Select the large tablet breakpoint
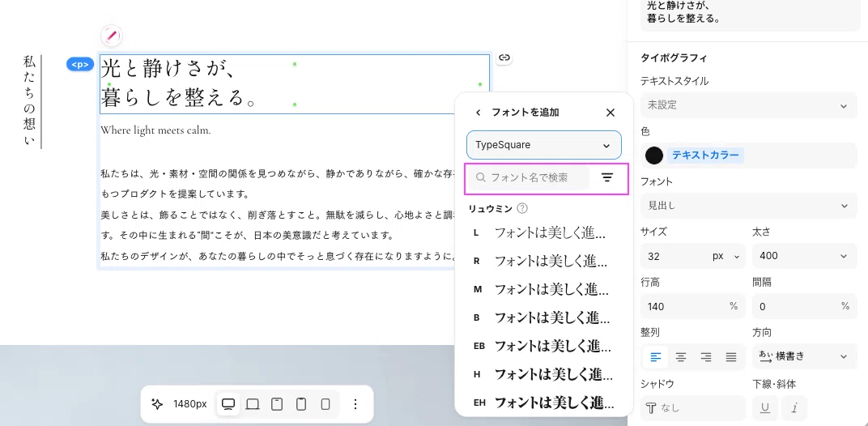 (277, 404)
